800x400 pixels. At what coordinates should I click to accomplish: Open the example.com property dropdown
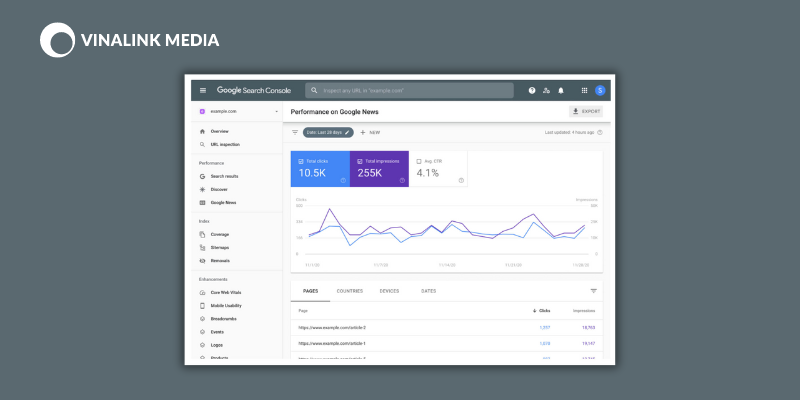click(237, 111)
